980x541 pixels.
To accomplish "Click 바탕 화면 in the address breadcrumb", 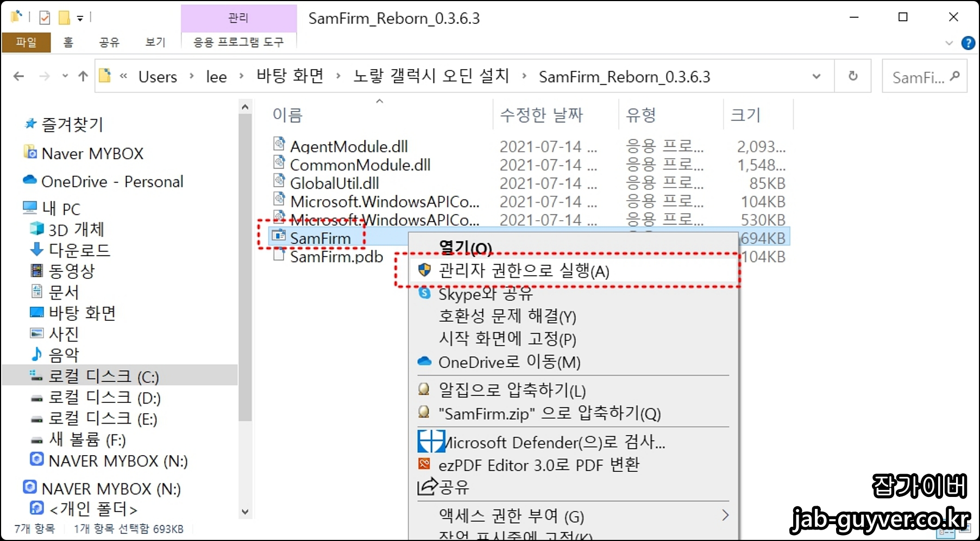I will point(290,76).
